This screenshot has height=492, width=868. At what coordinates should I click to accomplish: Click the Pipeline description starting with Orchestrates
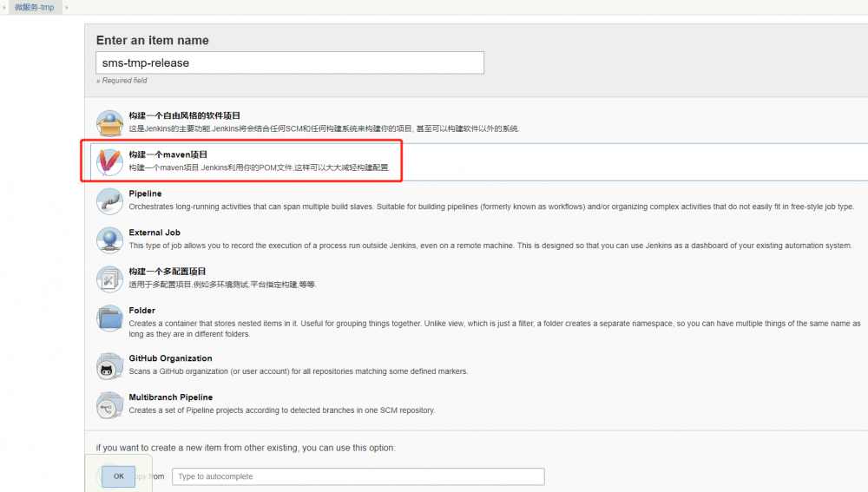pos(491,207)
